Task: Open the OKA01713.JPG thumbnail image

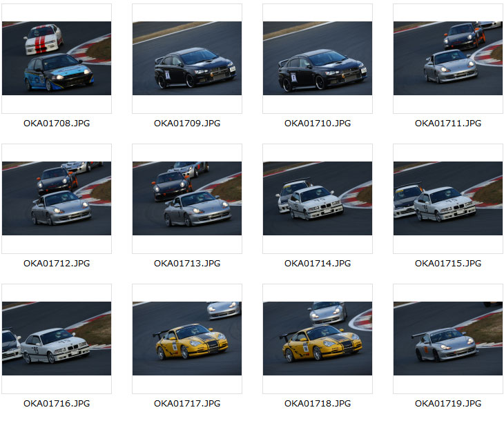Action: point(187,198)
